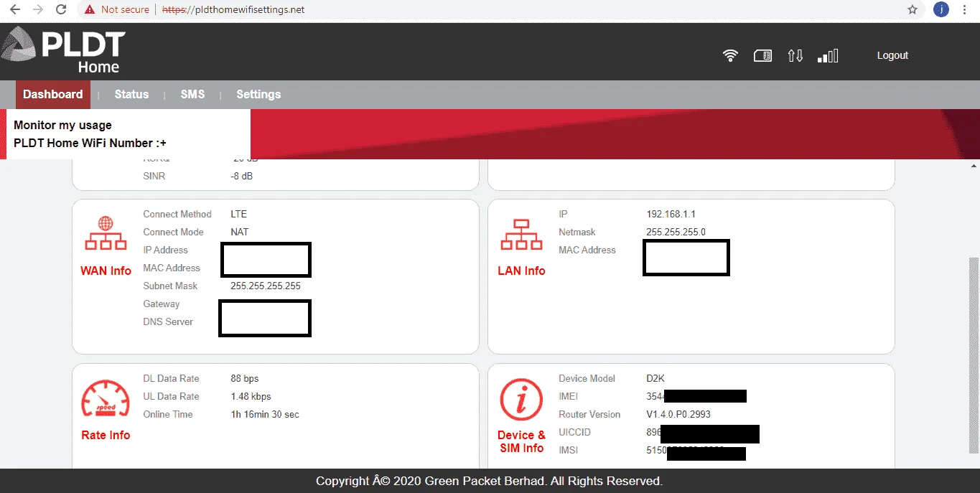Select the SINR -8 dB value
980x493 pixels.
(241, 176)
